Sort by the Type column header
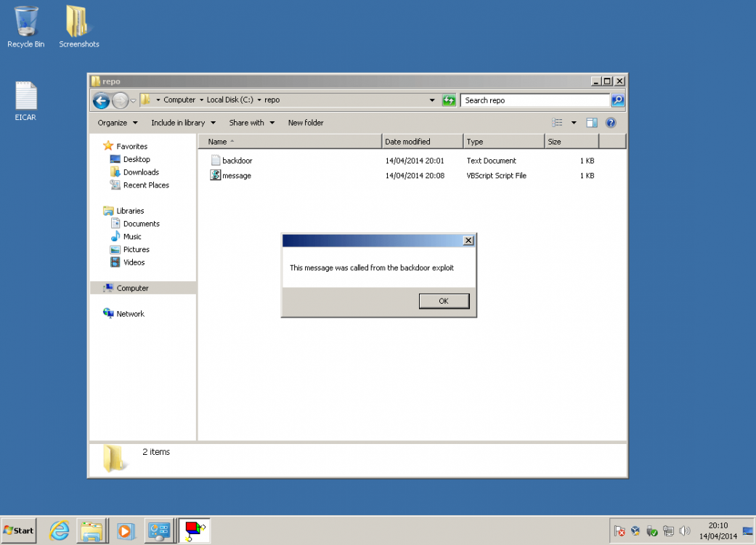This screenshot has width=756, height=545. tap(504, 141)
